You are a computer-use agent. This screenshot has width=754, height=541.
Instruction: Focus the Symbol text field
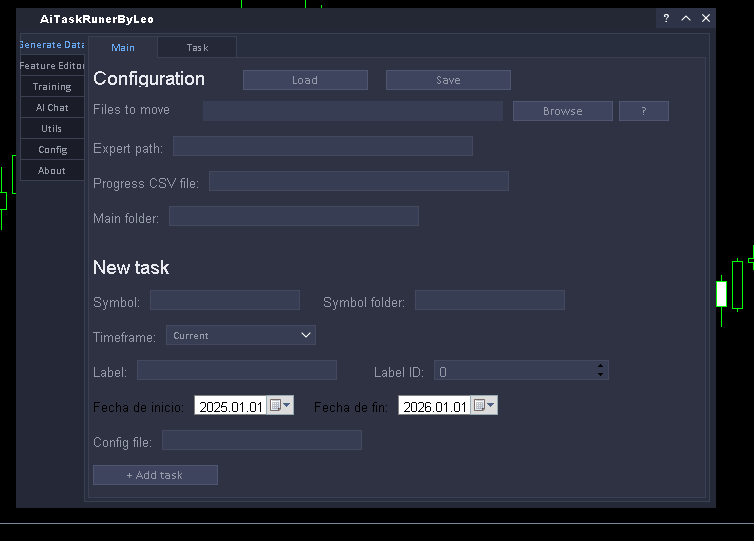[224, 300]
